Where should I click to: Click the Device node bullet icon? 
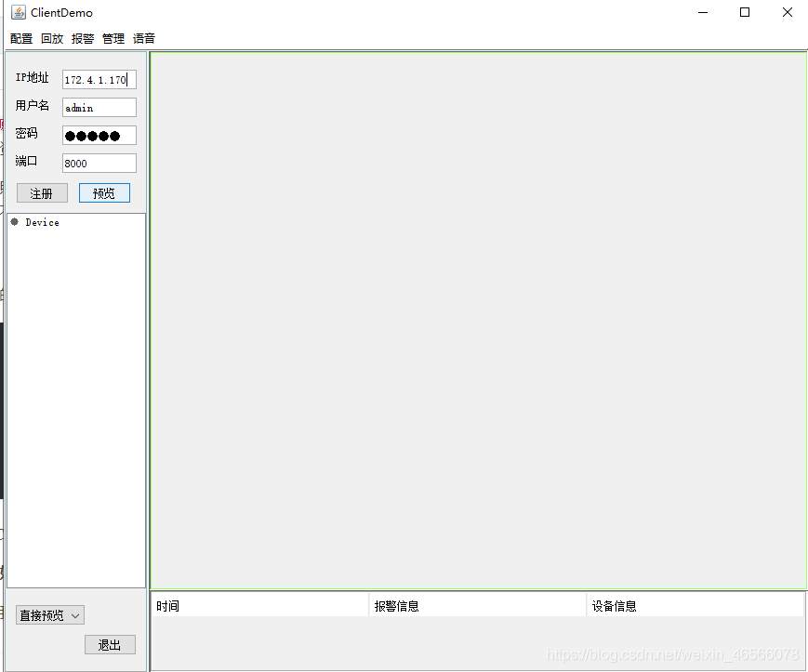[14, 222]
